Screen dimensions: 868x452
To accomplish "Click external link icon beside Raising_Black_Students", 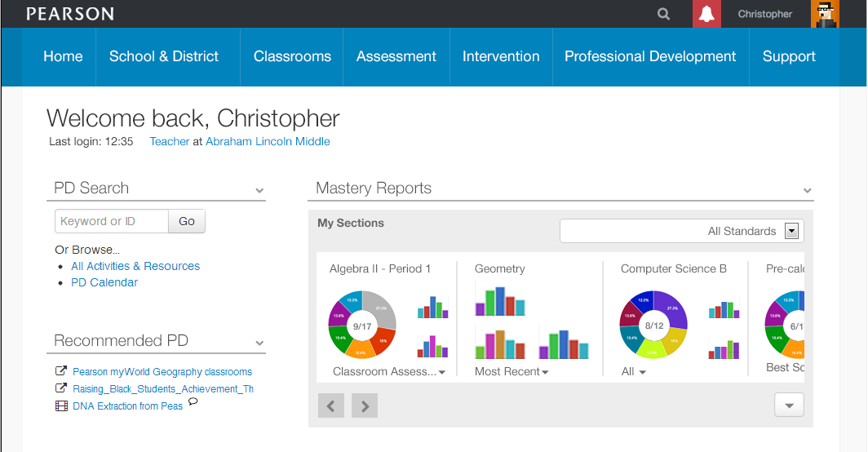I will coord(61,388).
